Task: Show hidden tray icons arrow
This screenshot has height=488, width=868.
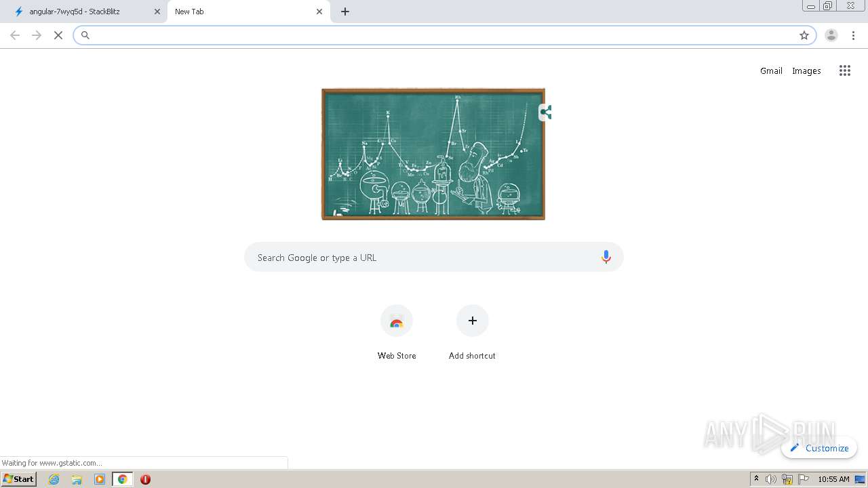Action: point(756,479)
